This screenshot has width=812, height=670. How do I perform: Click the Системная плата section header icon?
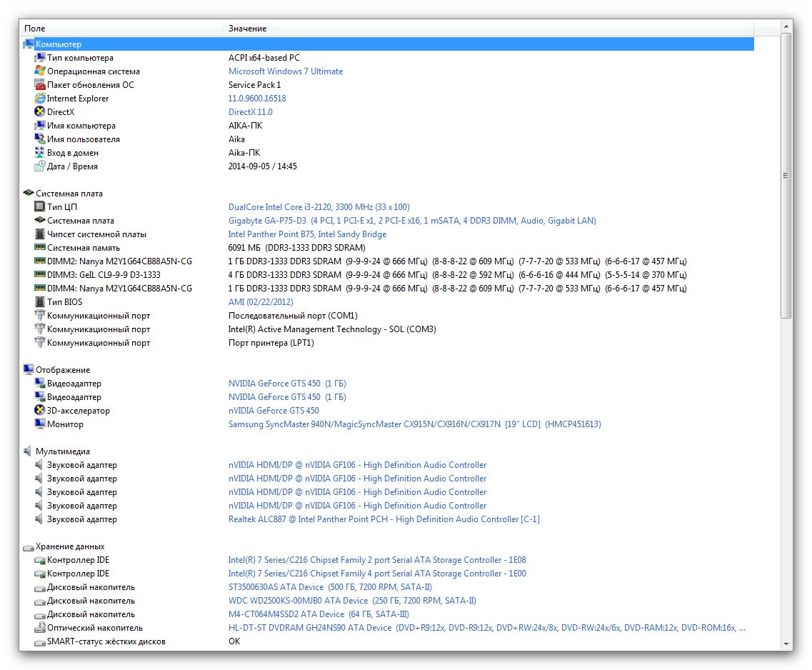coord(29,193)
